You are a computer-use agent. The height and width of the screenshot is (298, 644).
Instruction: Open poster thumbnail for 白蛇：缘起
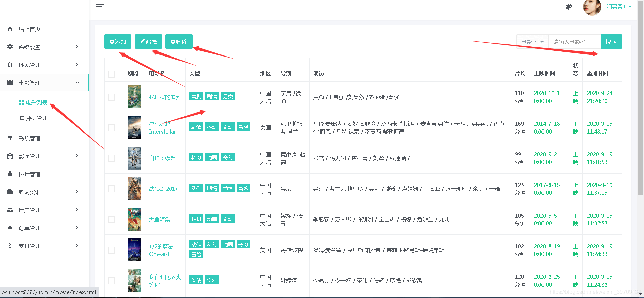tap(134, 158)
